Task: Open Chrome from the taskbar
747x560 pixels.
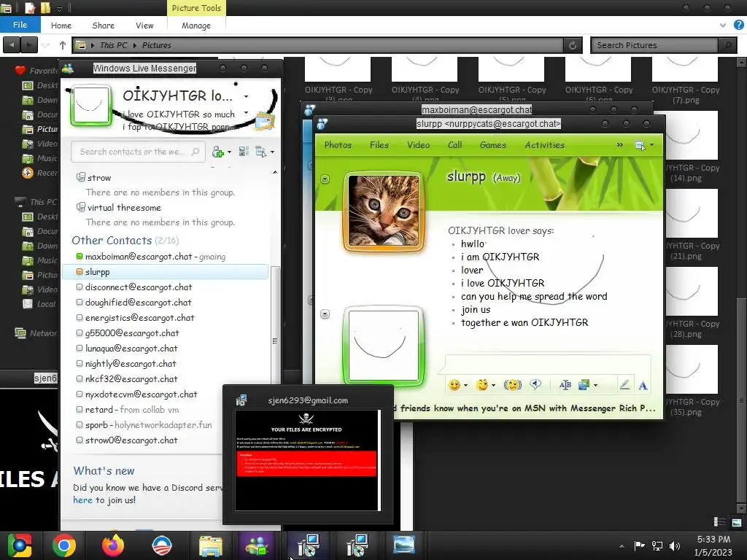Action: [x=64, y=545]
